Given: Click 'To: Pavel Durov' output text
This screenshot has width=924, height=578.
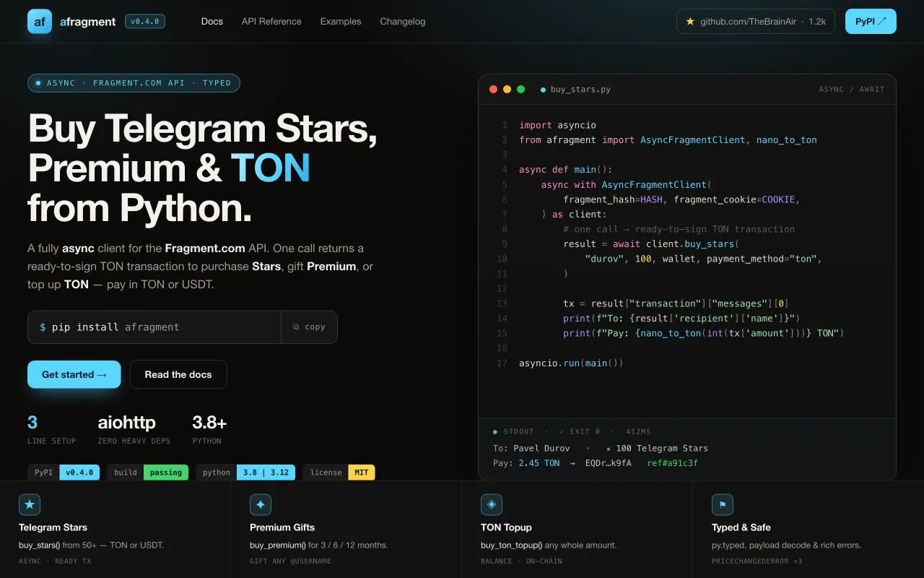Looking at the screenshot, I should click(531, 448).
